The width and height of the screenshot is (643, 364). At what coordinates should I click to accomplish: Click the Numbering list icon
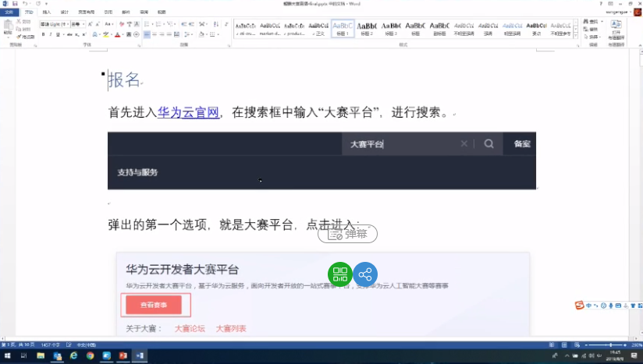(x=158, y=24)
